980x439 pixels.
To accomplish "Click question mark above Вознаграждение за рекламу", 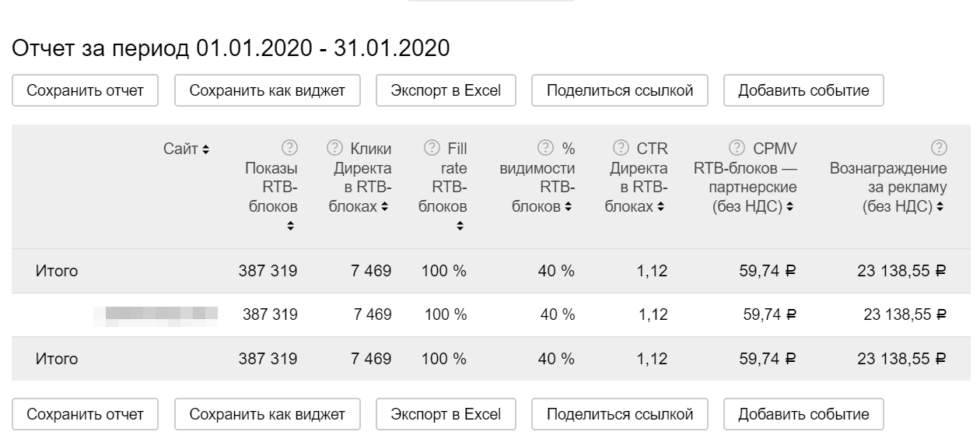I will (x=939, y=148).
